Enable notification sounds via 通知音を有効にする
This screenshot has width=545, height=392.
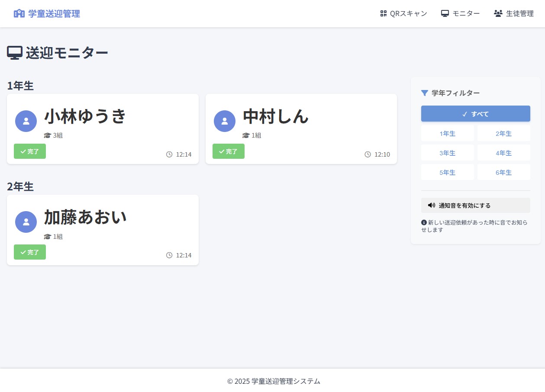[x=475, y=205]
